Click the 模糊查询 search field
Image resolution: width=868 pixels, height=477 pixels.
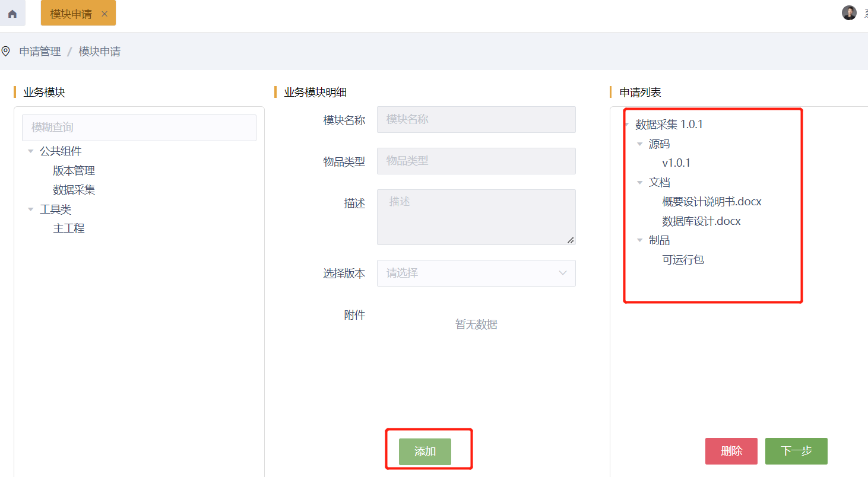(x=139, y=128)
